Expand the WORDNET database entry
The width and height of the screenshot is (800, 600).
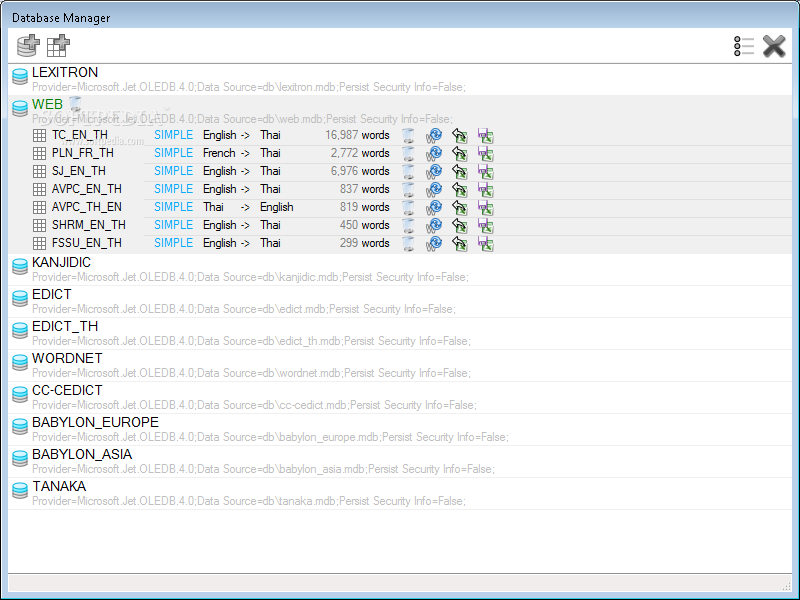pos(20,362)
